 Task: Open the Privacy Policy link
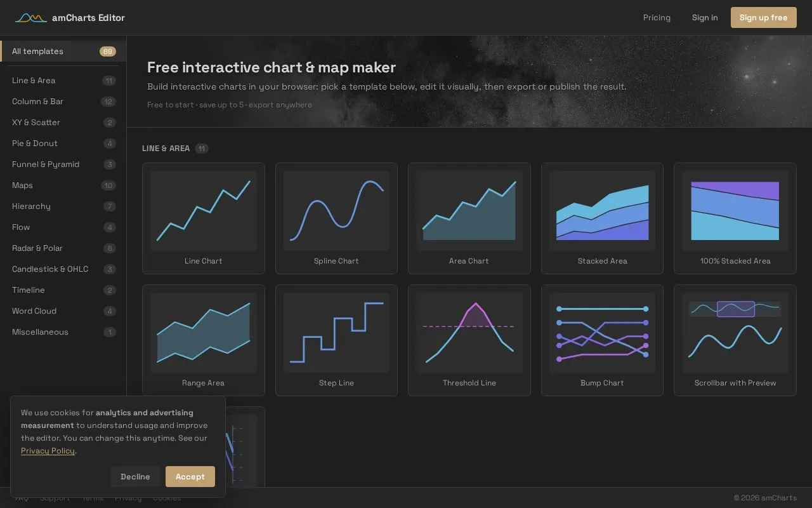(x=48, y=451)
